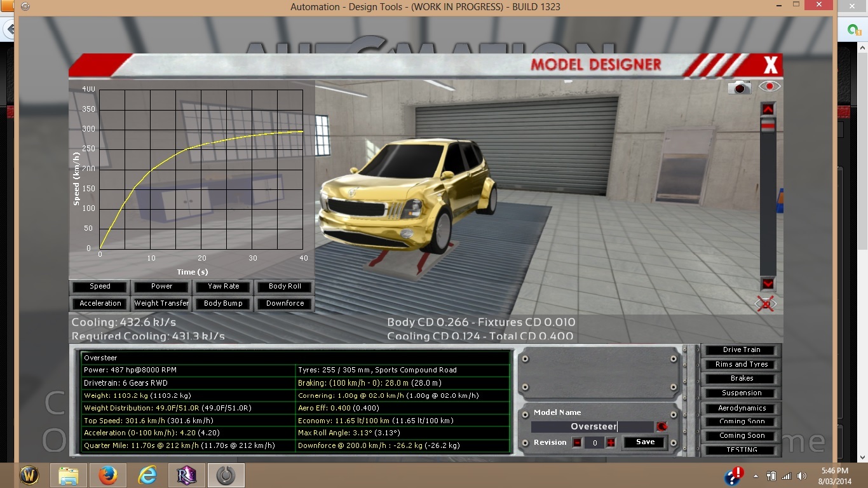This screenshot has height=488, width=868.
Task: Open the Drive Train section
Action: [x=741, y=350]
